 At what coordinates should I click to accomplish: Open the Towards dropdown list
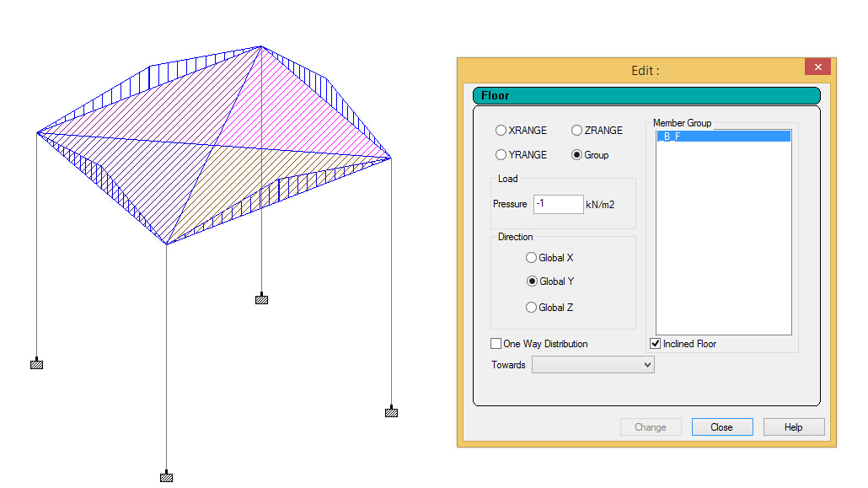point(593,364)
